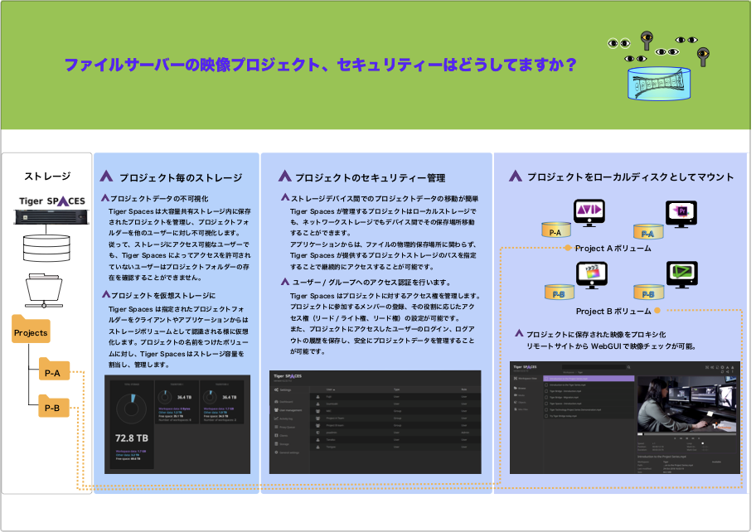The width and height of the screenshot is (756, 532).
Task: Open the orange Projects folder
Action: point(31,329)
